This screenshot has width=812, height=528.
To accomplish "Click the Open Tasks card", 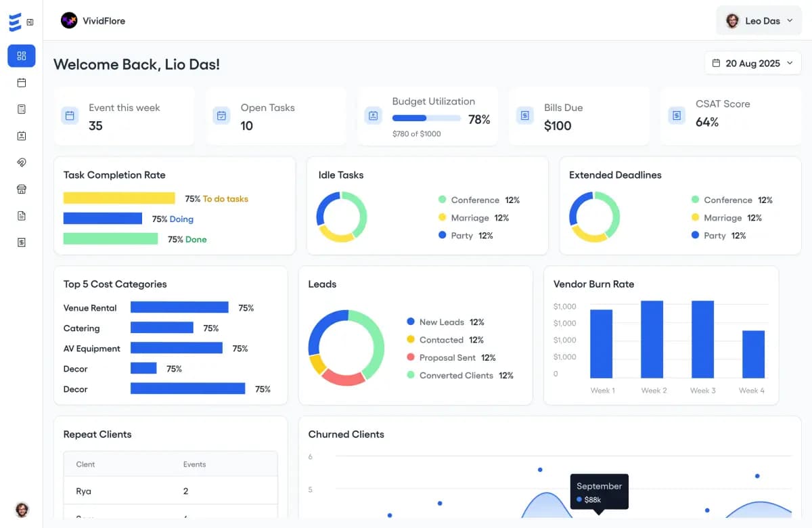I will 276,116.
